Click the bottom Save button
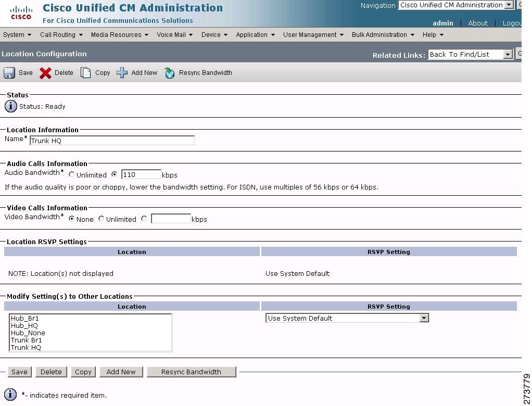 (20, 372)
